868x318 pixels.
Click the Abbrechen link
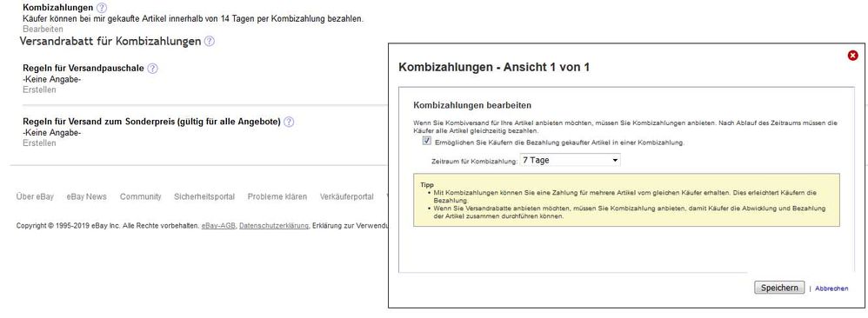click(831, 288)
